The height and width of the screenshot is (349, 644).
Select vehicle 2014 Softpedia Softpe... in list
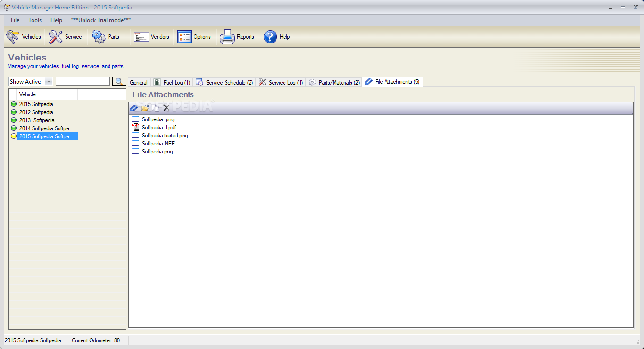(46, 128)
